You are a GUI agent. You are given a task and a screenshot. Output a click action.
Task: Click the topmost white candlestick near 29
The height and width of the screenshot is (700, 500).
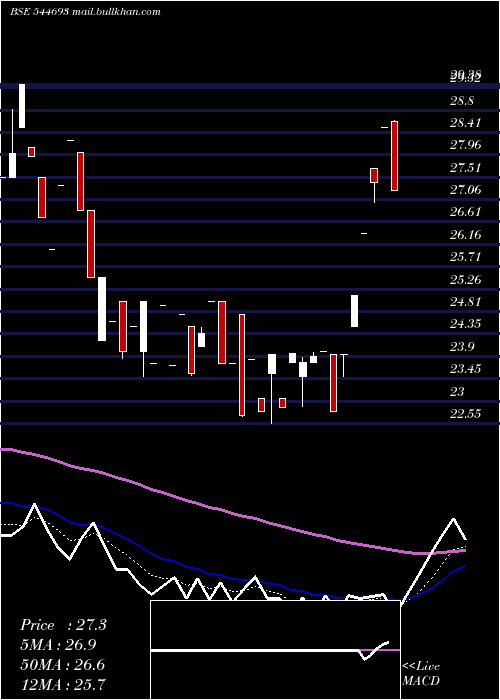click(x=22, y=106)
